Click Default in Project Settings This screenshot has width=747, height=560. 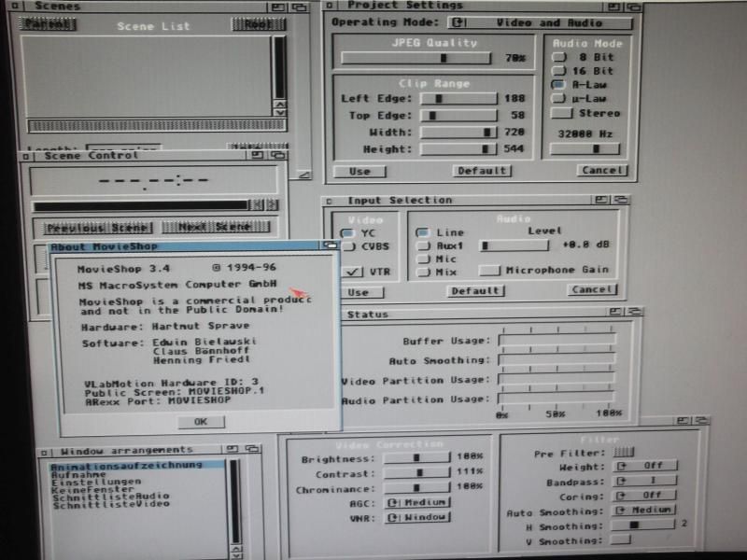(x=481, y=171)
